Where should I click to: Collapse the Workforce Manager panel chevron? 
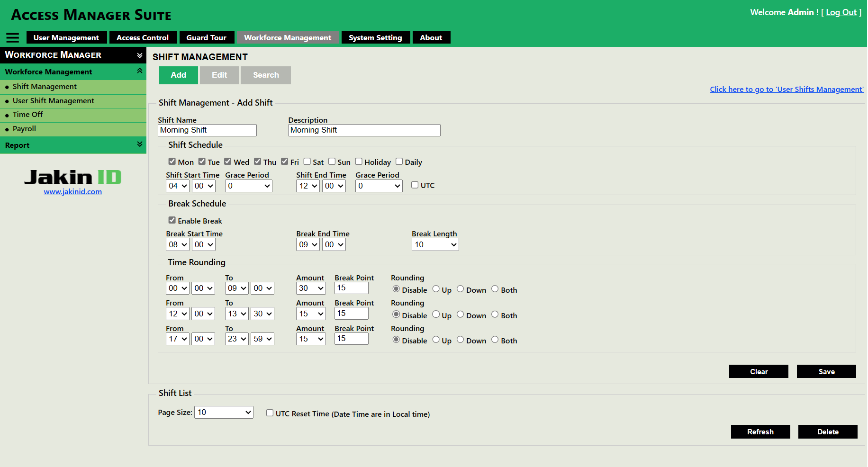coord(140,55)
